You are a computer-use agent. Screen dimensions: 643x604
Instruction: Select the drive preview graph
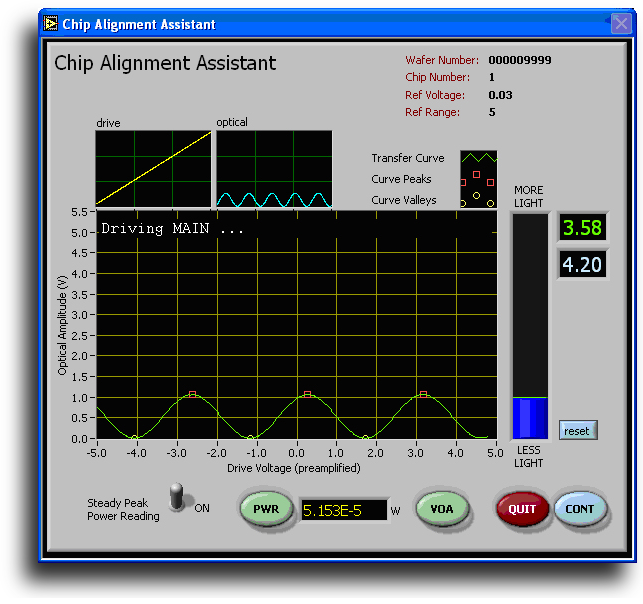click(x=153, y=169)
